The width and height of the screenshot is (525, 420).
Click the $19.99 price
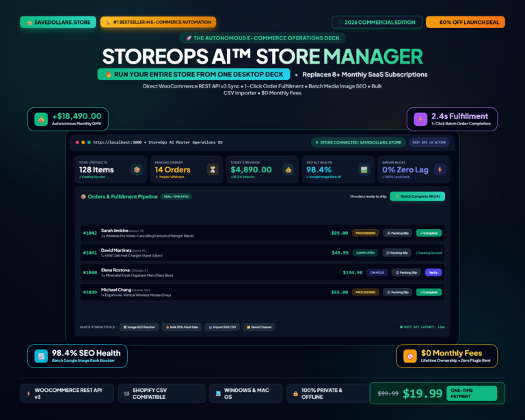click(422, 393)
